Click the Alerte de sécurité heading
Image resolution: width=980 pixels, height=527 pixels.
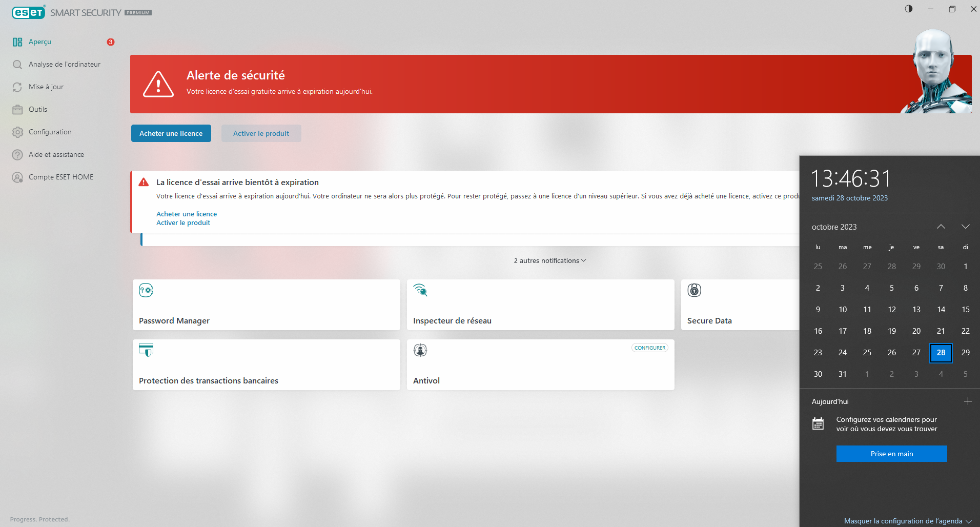click(x=236, y=75)
